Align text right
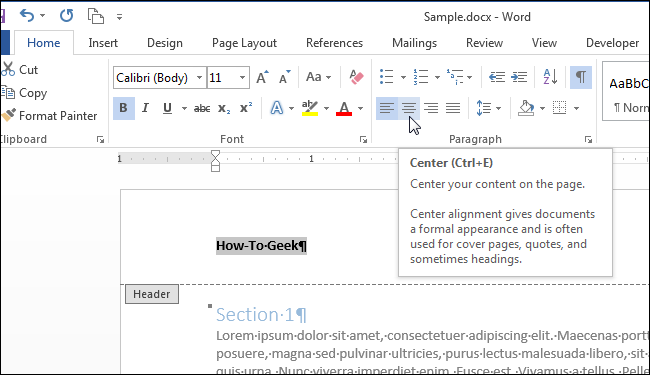The width and height of the screenshot is (650, 375). [x=431, y=109]
